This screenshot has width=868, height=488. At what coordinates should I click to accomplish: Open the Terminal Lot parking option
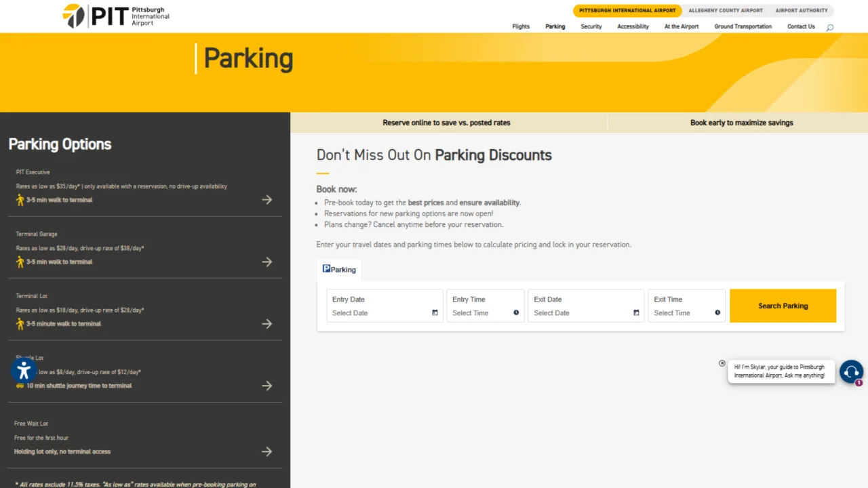coord(144,310)
